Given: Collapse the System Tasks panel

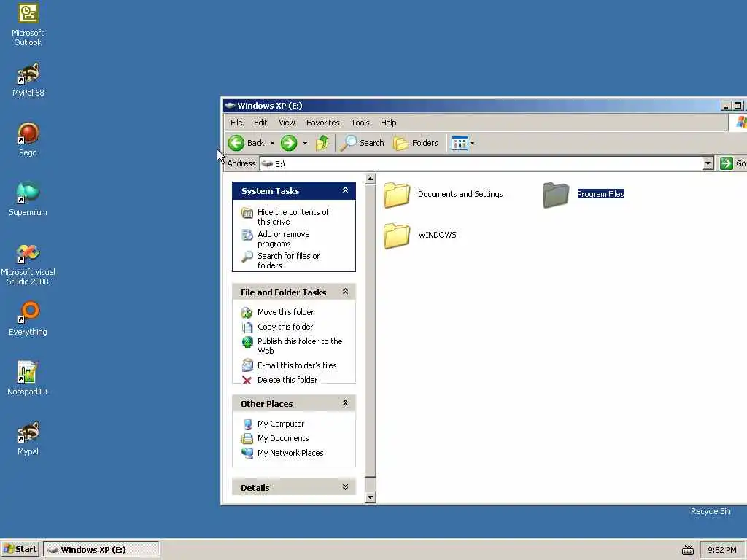Looking at the screenshot, I should [x=345, y=190].
